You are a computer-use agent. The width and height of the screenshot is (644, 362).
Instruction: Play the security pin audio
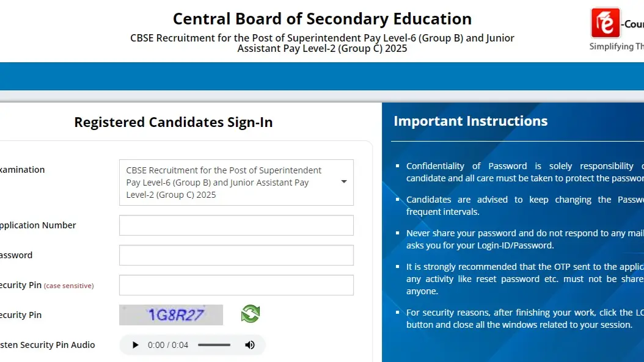pyautogui.click(x=136, y=344)
